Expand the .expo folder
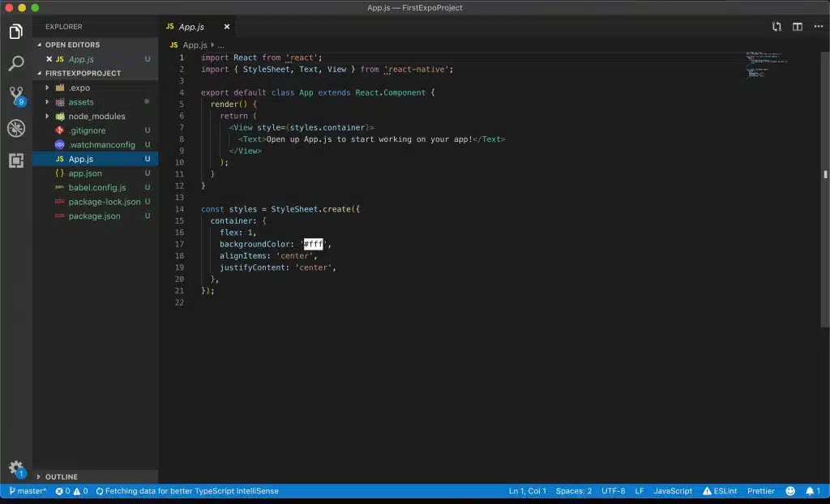 79,88
